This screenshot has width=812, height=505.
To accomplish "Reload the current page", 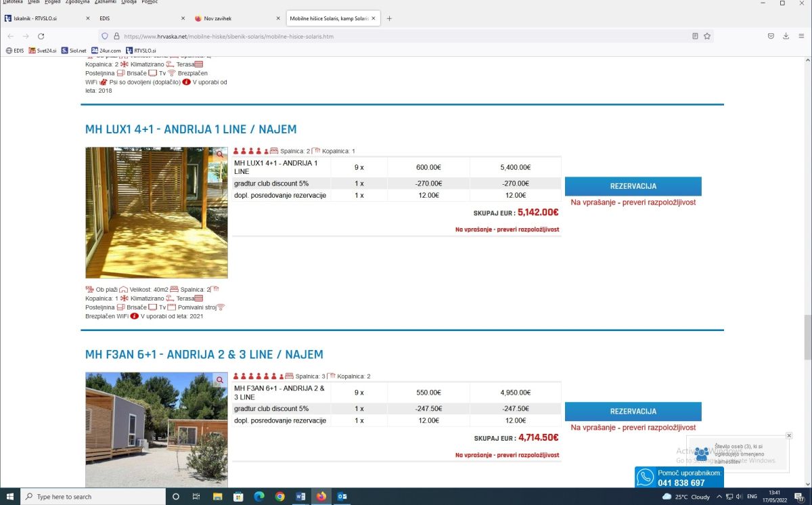I will click(x=41, y=36).
